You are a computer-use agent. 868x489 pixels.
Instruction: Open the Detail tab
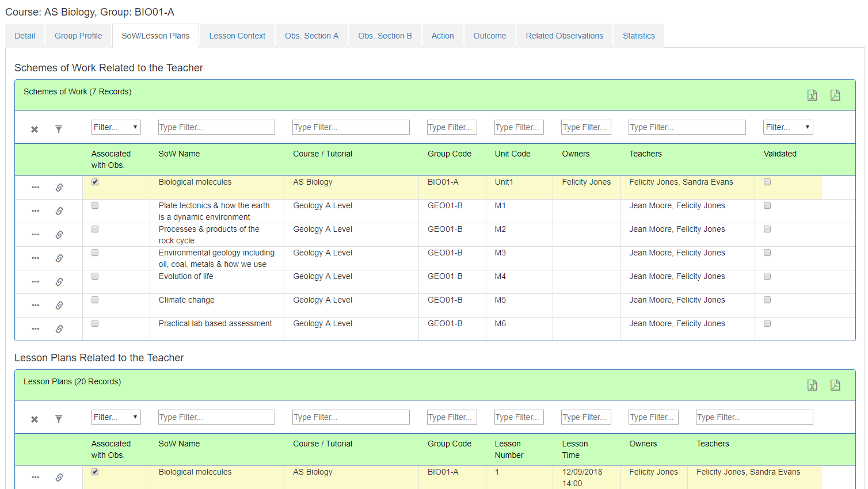point(25,36)
